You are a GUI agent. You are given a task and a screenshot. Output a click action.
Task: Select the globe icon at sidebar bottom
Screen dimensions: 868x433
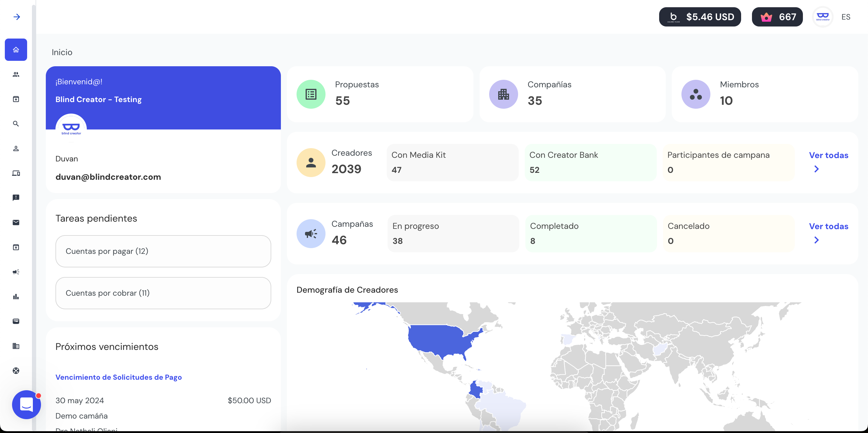click(16, 371)
